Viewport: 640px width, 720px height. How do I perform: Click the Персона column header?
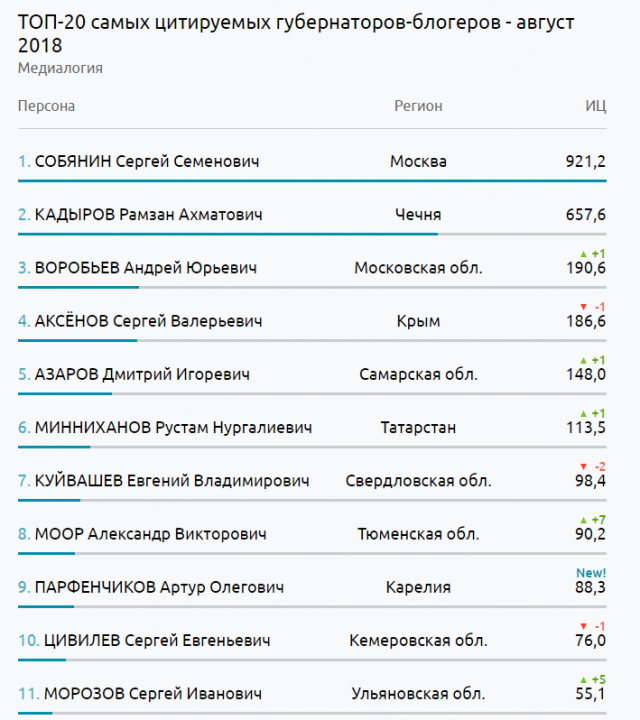pos(46,106)
